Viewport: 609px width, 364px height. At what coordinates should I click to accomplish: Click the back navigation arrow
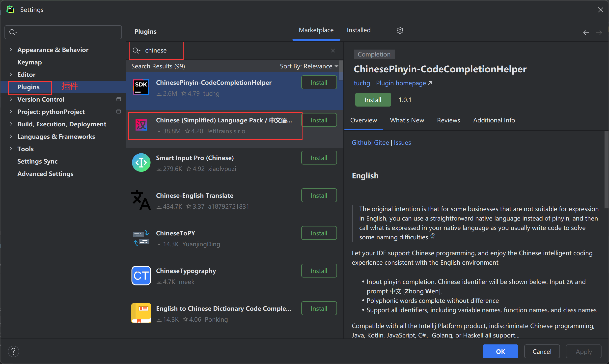586,32
